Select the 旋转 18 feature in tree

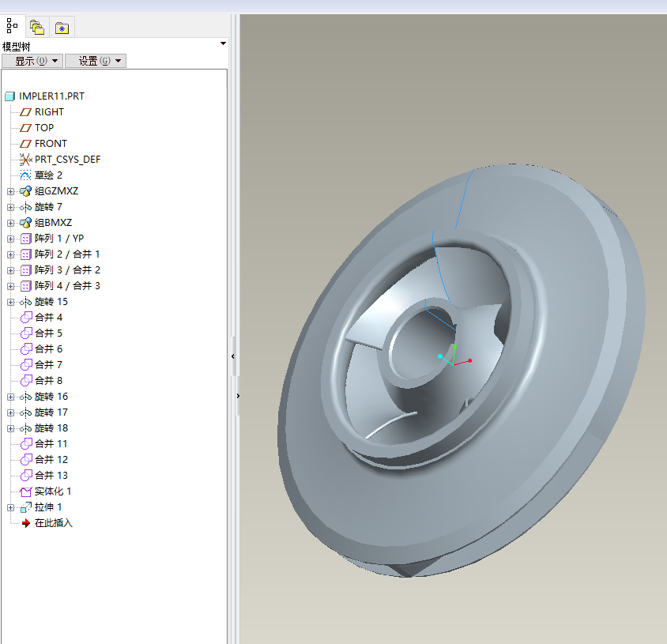point(51,428)
